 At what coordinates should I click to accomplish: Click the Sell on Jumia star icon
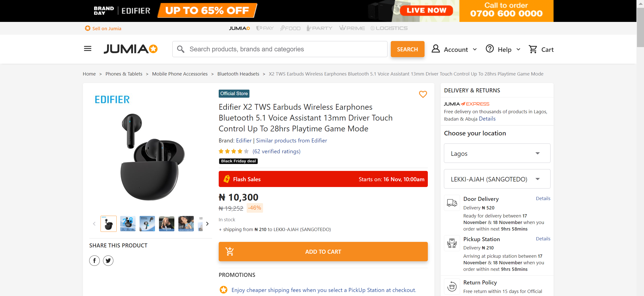[x=87, y=28]
